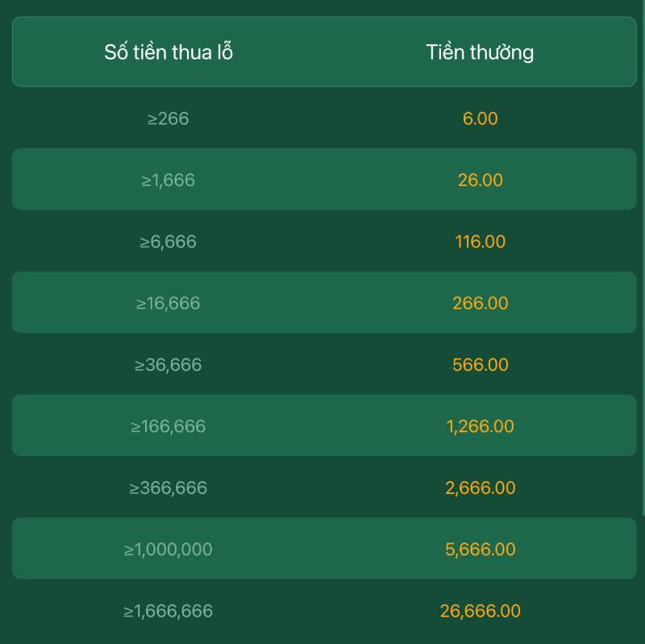Click the 6.00 reward value
The width and height of the screenshot is (645, 644).
tap(480, 118)
